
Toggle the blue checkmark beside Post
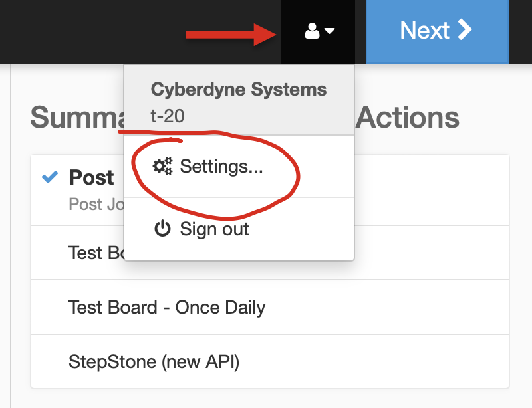[50, 177]
